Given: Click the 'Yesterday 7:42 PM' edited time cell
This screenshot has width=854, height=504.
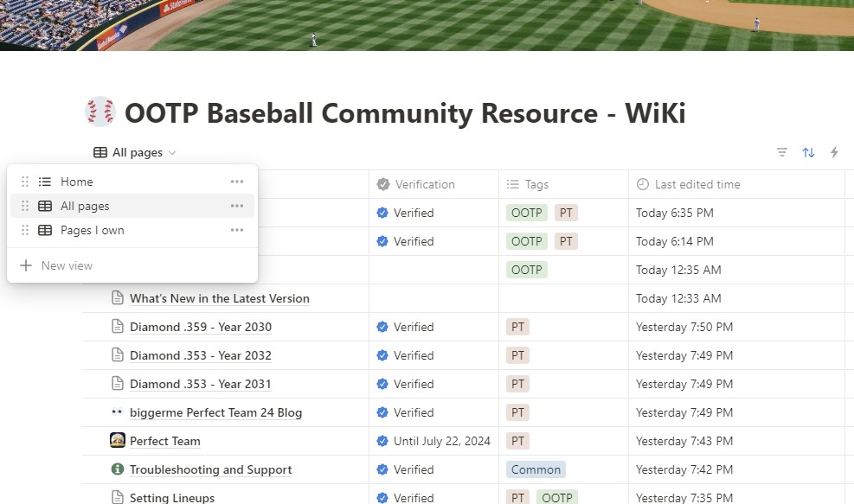Looking at the screenshot, I should [736, 469].
